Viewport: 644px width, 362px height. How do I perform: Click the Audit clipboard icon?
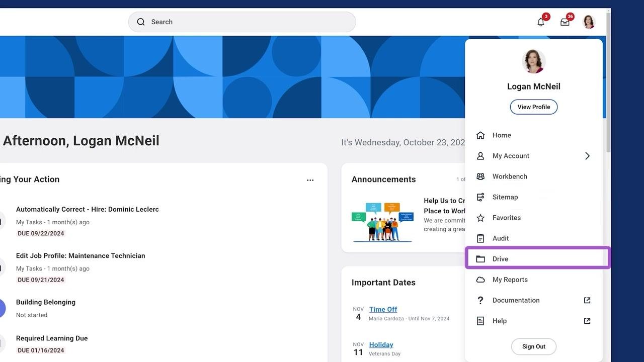coord(480,238)
